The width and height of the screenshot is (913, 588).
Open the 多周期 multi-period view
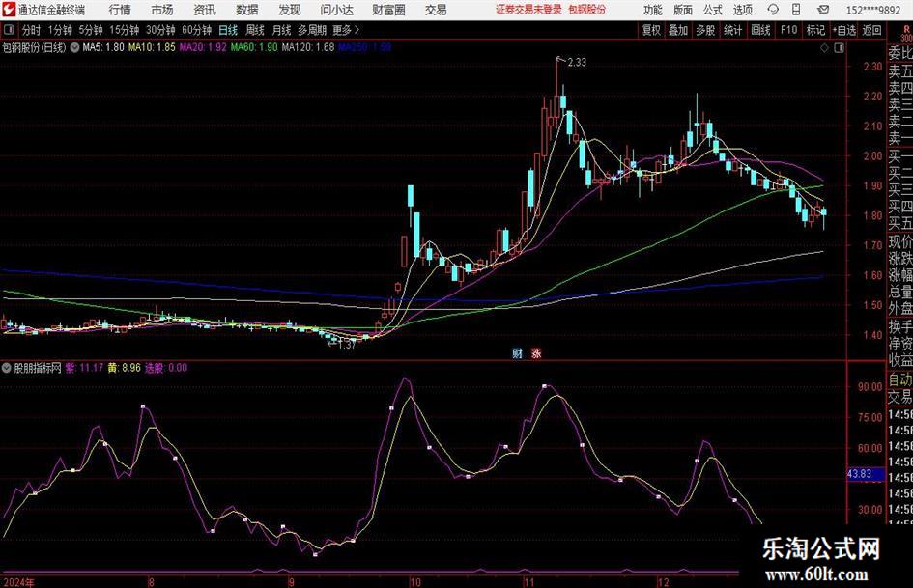coord(312,30)
